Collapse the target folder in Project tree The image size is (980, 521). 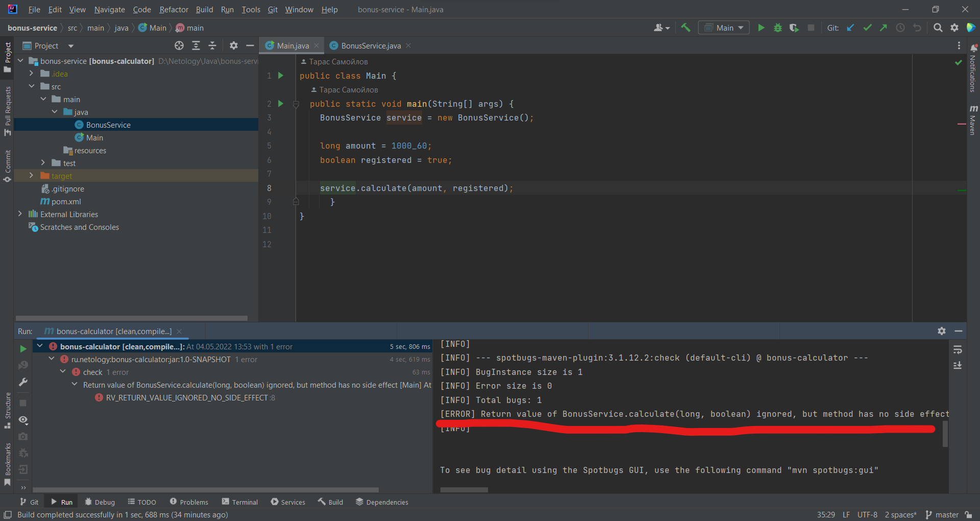[x=31, y=175]
